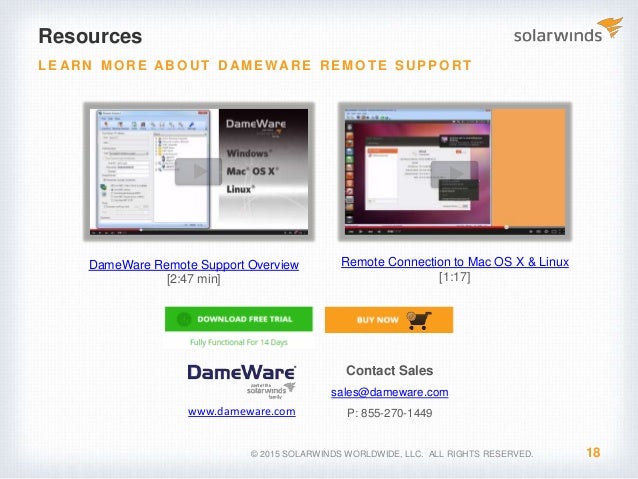Click the power icon on Download Free Trial

click(184, 319)
